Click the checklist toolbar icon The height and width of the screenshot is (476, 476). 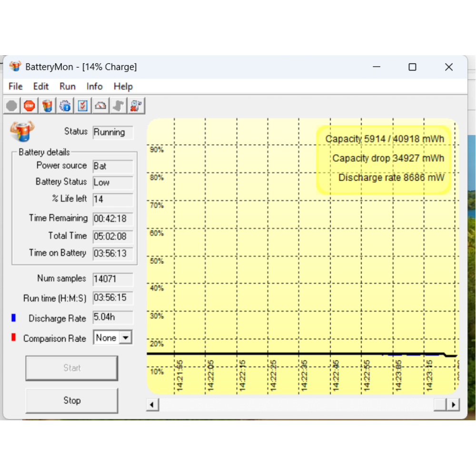(83, 106)
